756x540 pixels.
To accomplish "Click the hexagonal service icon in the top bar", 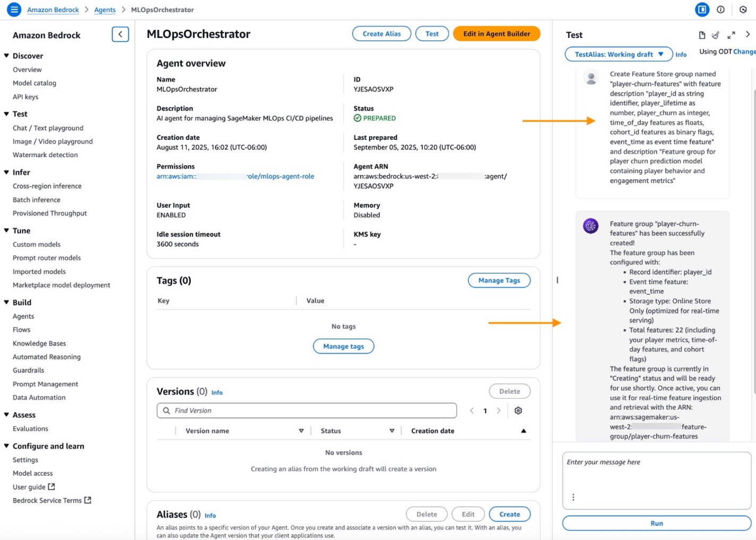I will [x=743, y=9].
